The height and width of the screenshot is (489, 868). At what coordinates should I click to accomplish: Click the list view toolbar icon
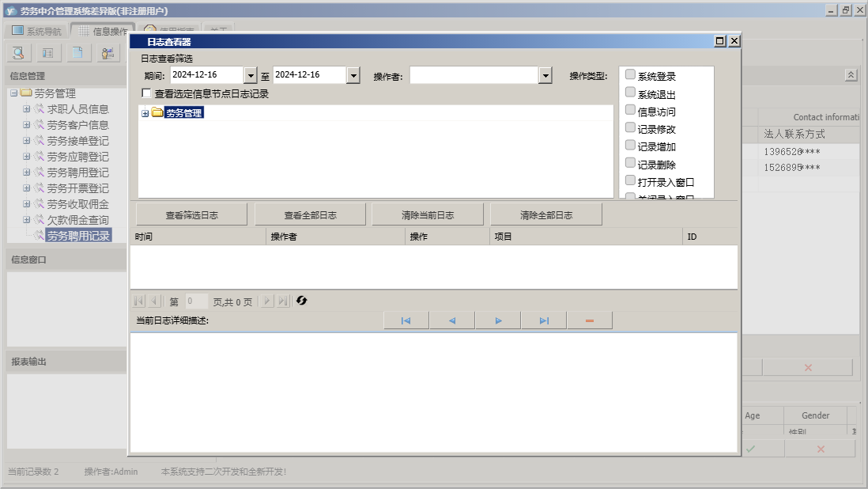(48, 53)
